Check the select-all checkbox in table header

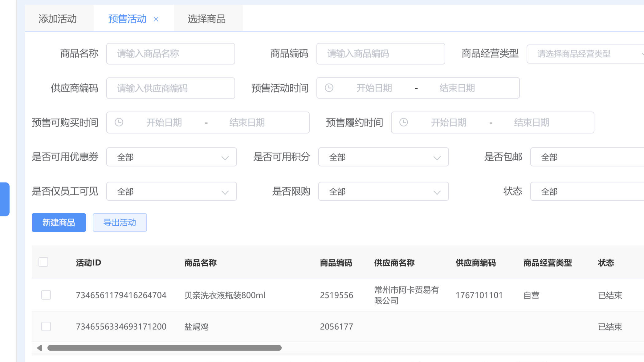(x=43, y=262)
